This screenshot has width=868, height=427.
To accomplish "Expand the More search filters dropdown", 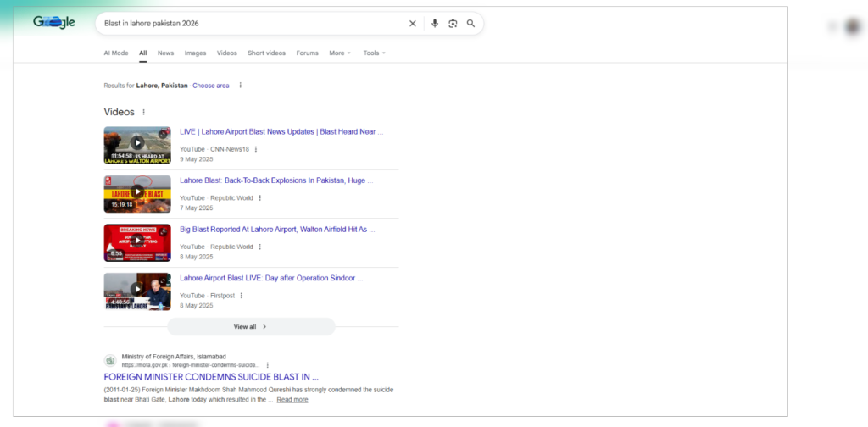I will coord(340,53).
